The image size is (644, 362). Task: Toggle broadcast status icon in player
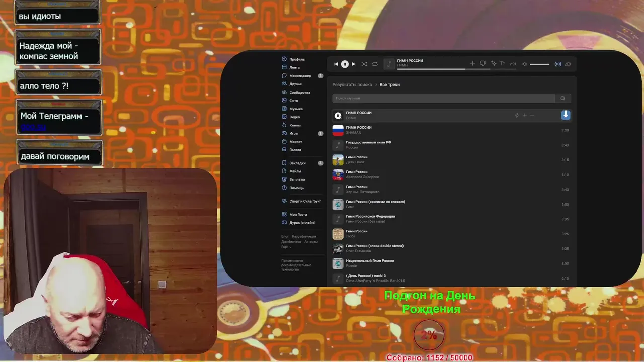click(x=557, y=64)
